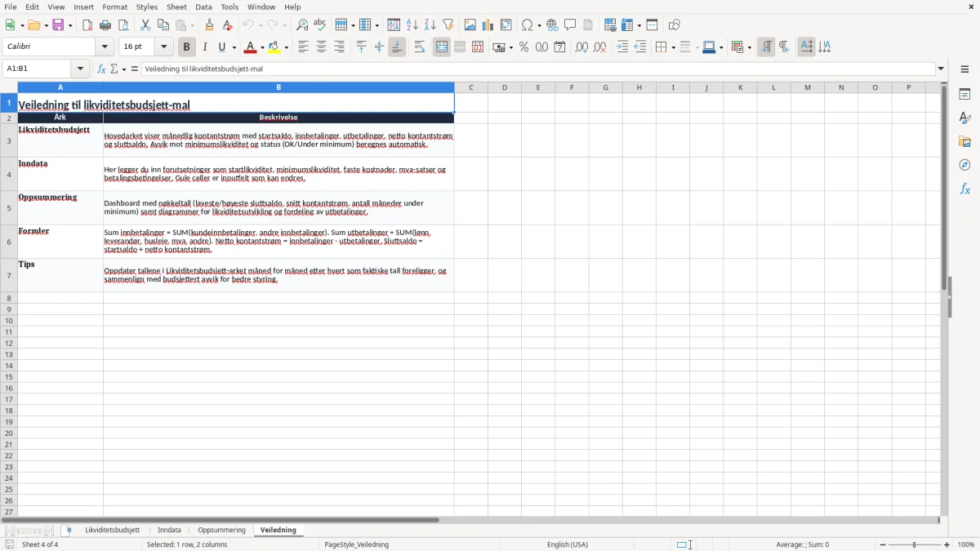Image resolution: width=980 pixels, height=551 pixels.
Task: Click the zoom out minus button
Action: tap(883, 544)
